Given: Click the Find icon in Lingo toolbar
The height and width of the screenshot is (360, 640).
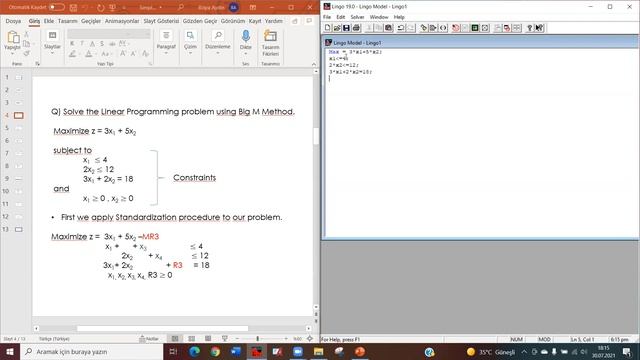Looking at the screenshot, I should pyautogui.click(x=424, y=28).
